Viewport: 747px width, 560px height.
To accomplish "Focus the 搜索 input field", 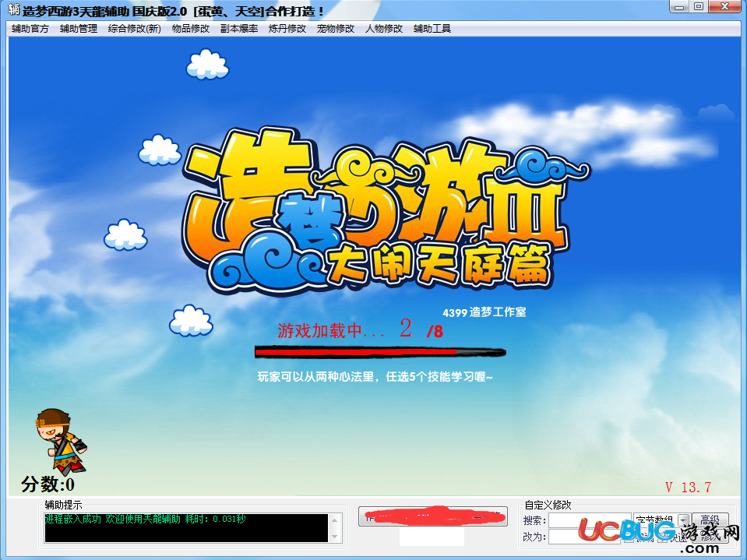I will [x=590, y=520].
